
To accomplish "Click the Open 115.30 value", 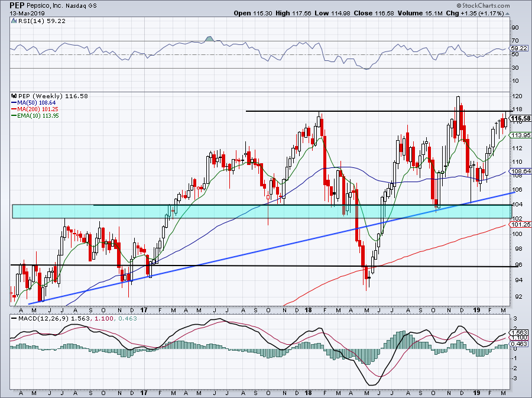I will pyautogui.click(x=252, y=13).
